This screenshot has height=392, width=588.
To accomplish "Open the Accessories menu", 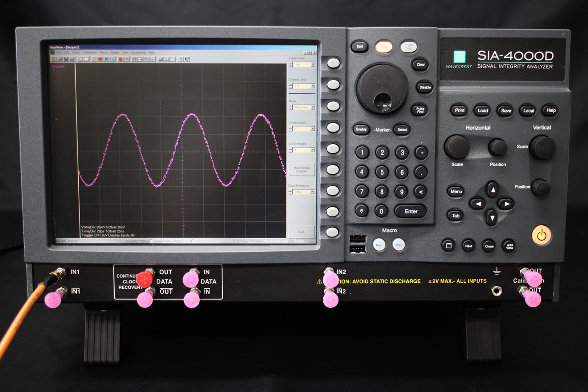I will (138, 53).
